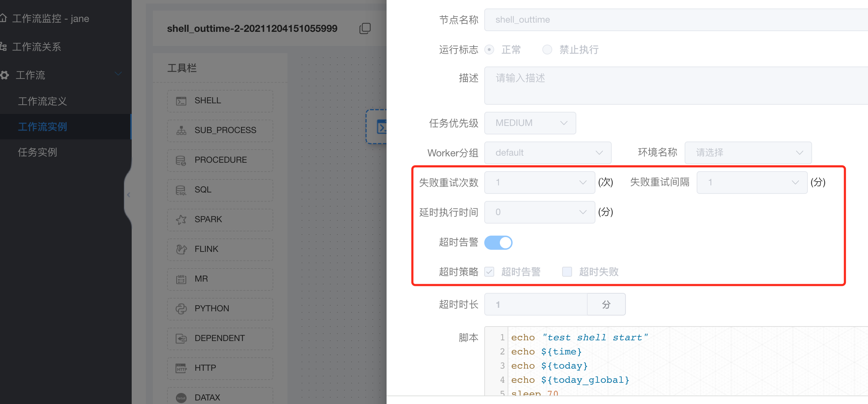This screenshot has height=404, width=868.
Task: Collapse the left sidebar panel
Action: [129, 195]
